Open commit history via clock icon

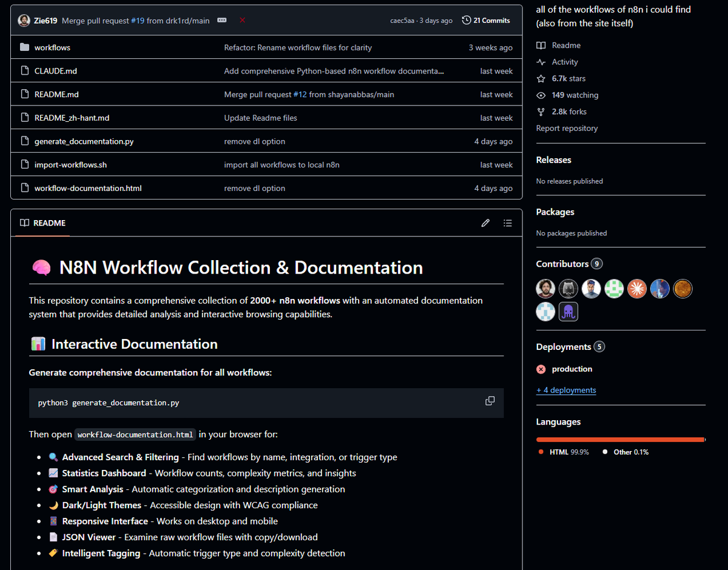467,20
